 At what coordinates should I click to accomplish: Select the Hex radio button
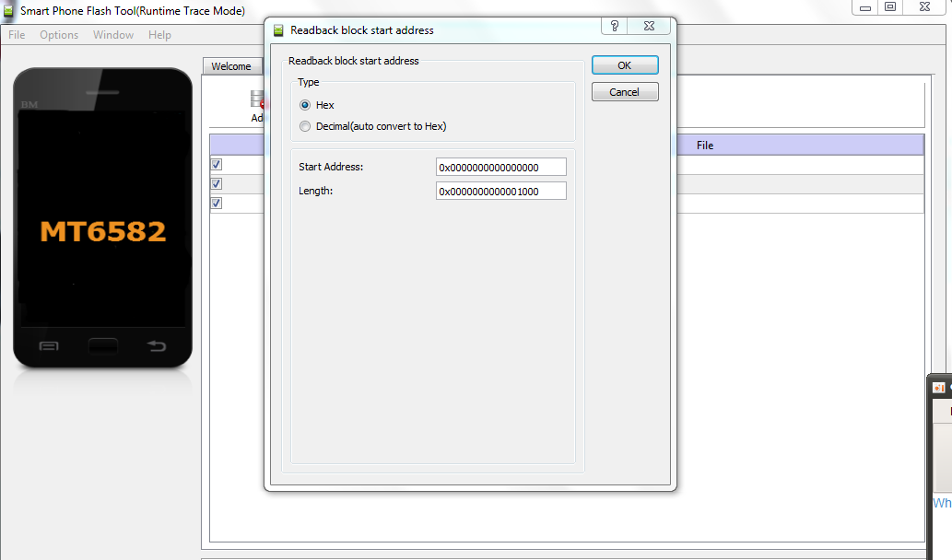305,106
